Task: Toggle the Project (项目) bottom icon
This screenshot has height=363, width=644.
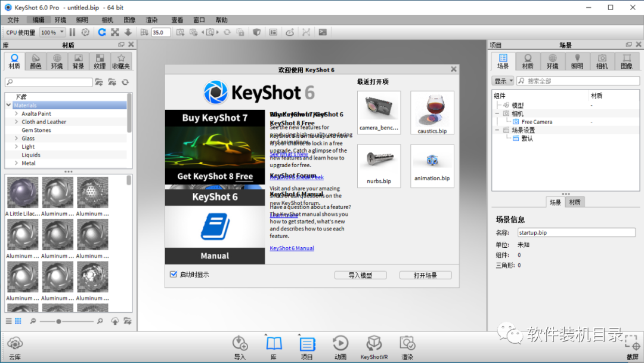Action: tap(307, 348)
